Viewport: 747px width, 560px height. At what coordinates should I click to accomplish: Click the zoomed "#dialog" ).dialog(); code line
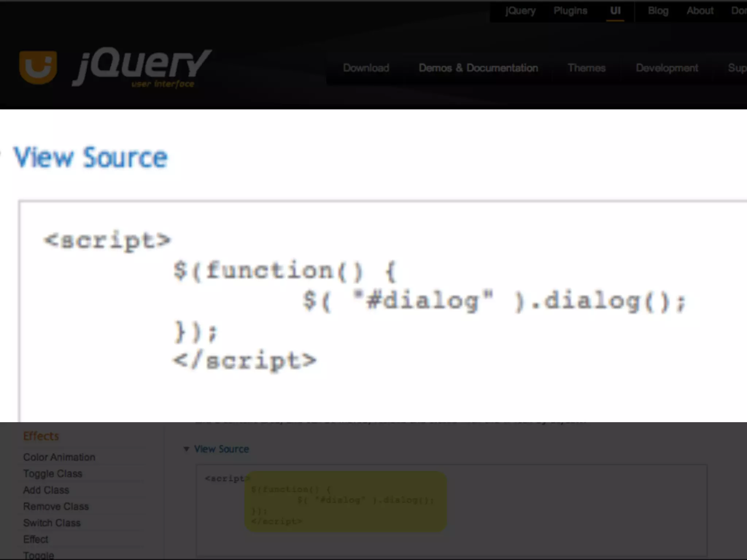(x=494, y=301)
